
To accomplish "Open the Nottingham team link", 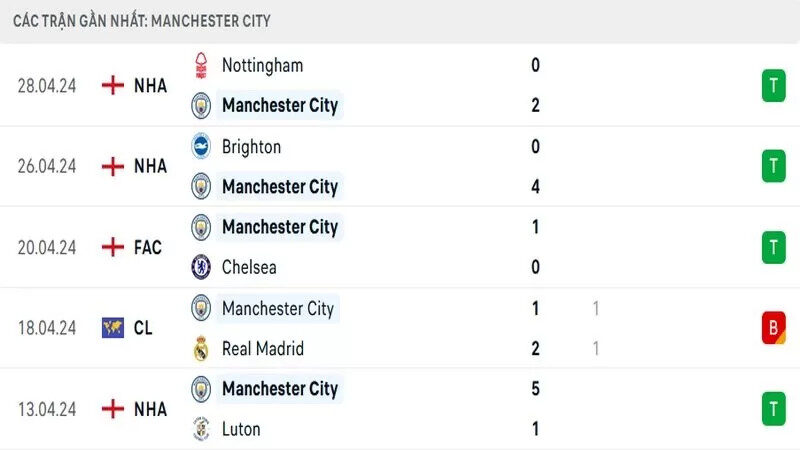I will point(262,65).
